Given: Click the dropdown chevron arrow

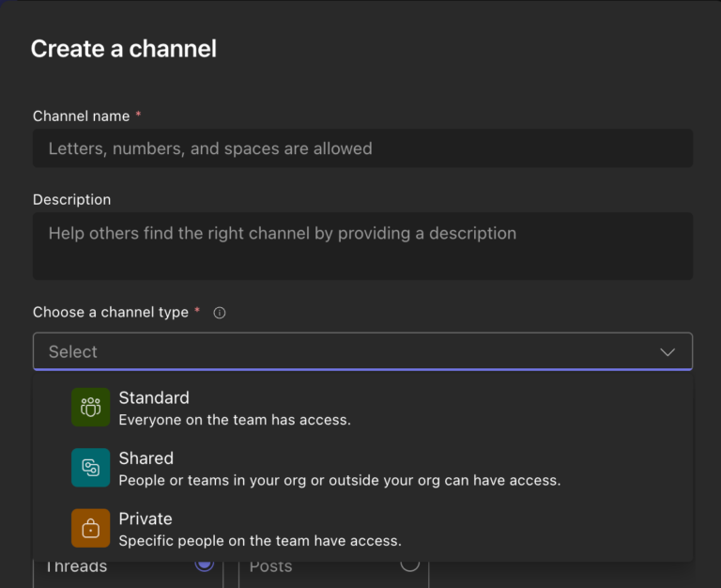Looking at the screenshot, I should [x=667, y=352].
